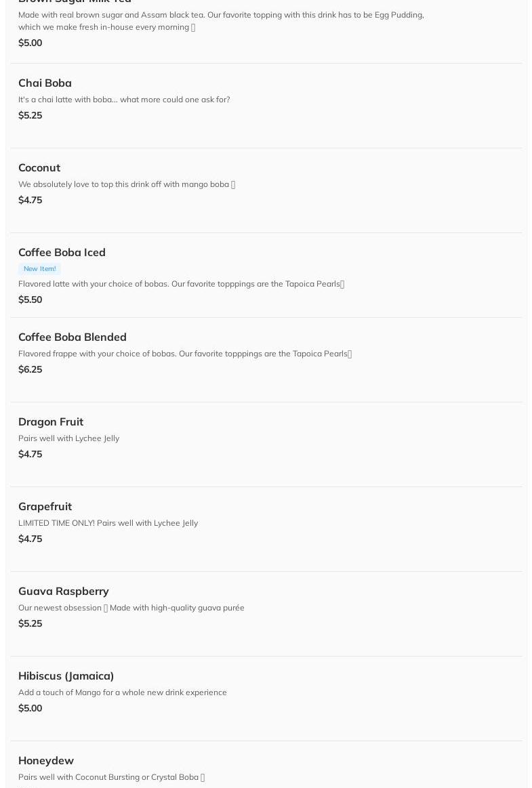
Task: Choose the Coffee Boba Blended drink
Action: [73, 337]
